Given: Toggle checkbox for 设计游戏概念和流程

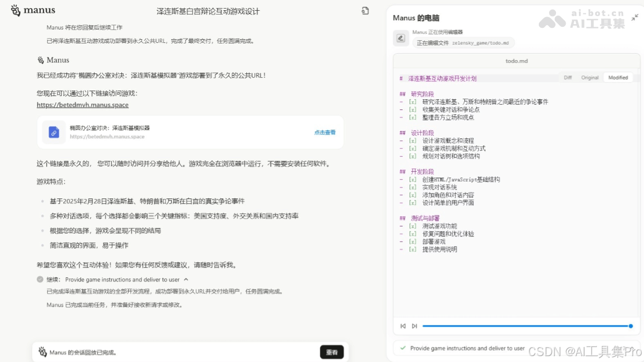Looking at the screenshot, I should coord(412,141).
